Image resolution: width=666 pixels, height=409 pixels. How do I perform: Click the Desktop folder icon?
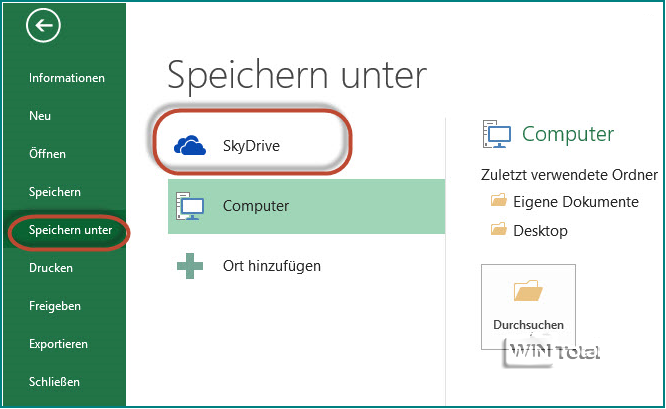click(x=499, y=231)
